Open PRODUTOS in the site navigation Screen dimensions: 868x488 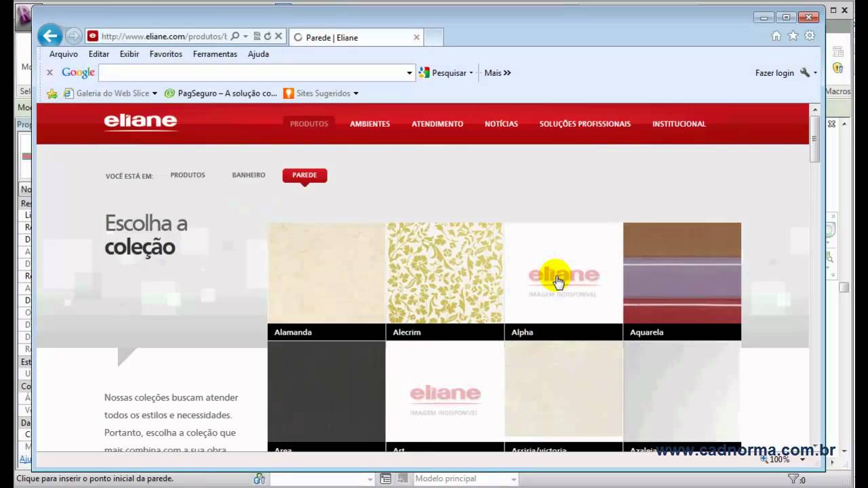tap(309, 124)
